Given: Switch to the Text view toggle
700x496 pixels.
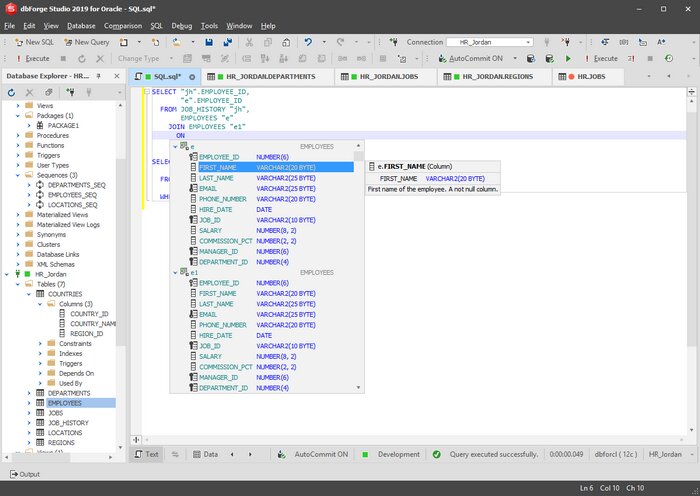Looking at the screenshot, I should pos(146,454).
